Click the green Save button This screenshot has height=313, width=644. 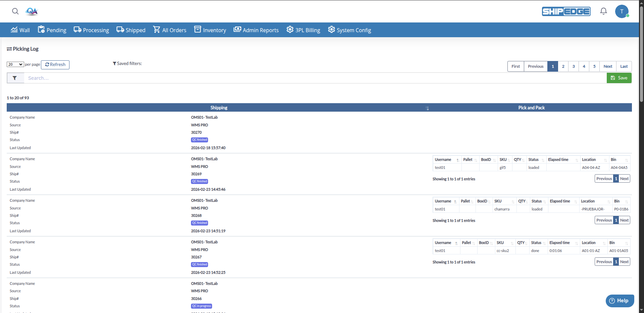[619, 78]
